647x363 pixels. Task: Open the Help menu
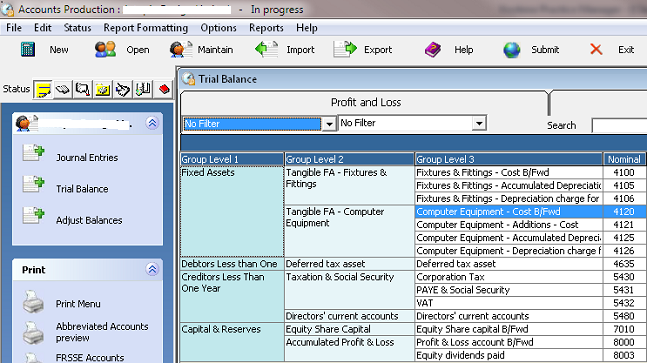[307, 28]
